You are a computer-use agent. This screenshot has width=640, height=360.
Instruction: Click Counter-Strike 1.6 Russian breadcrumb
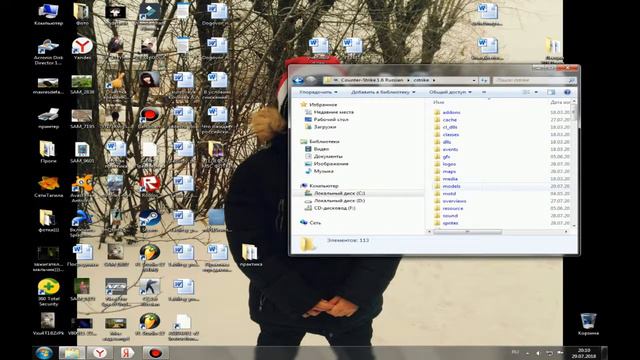[x=372, y=80]
